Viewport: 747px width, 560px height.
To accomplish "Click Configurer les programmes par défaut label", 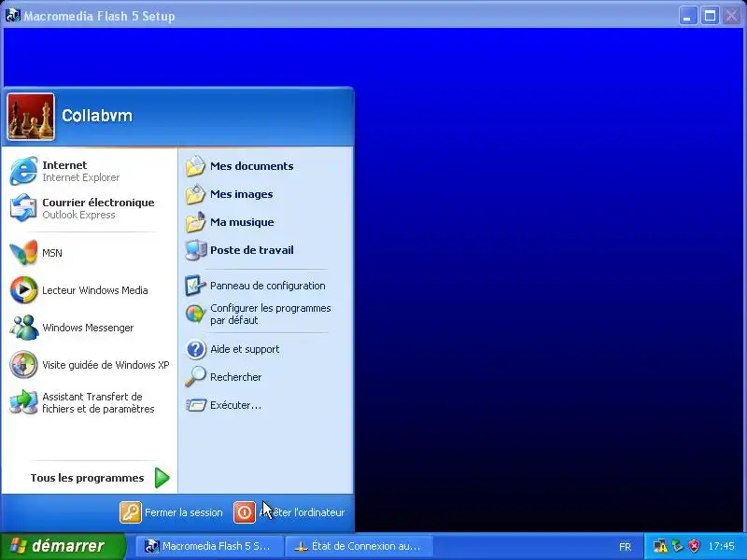I will tap(271, 314).
